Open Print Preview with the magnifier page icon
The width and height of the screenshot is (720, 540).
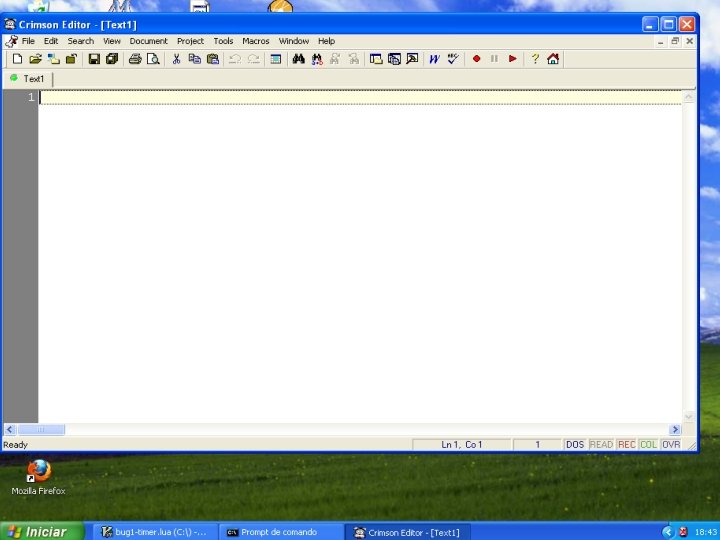pyautogui.click(x=153, y=59)
